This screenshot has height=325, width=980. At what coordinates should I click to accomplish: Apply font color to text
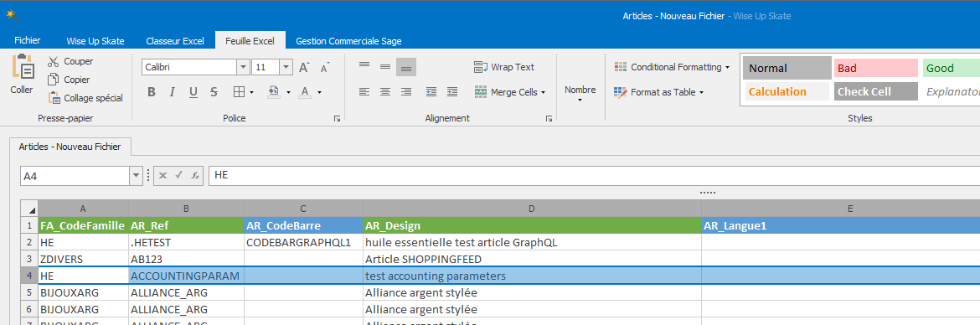point(305,92)
